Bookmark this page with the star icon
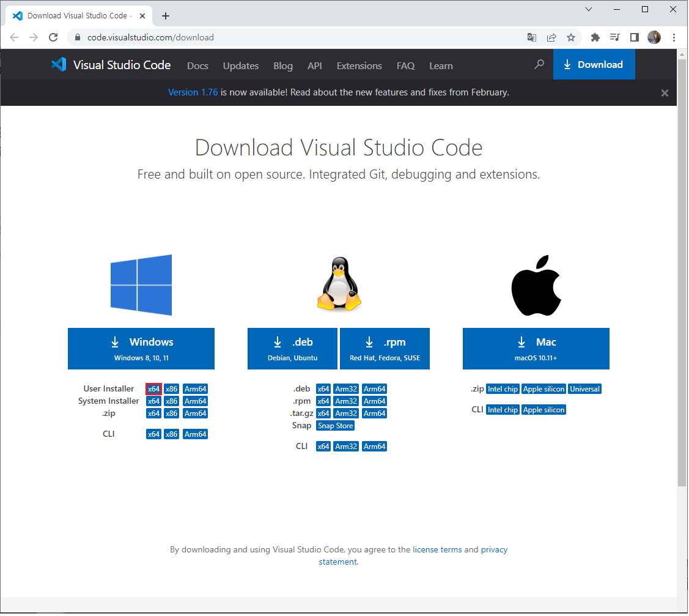689x616 pixels. pos(571,37)
